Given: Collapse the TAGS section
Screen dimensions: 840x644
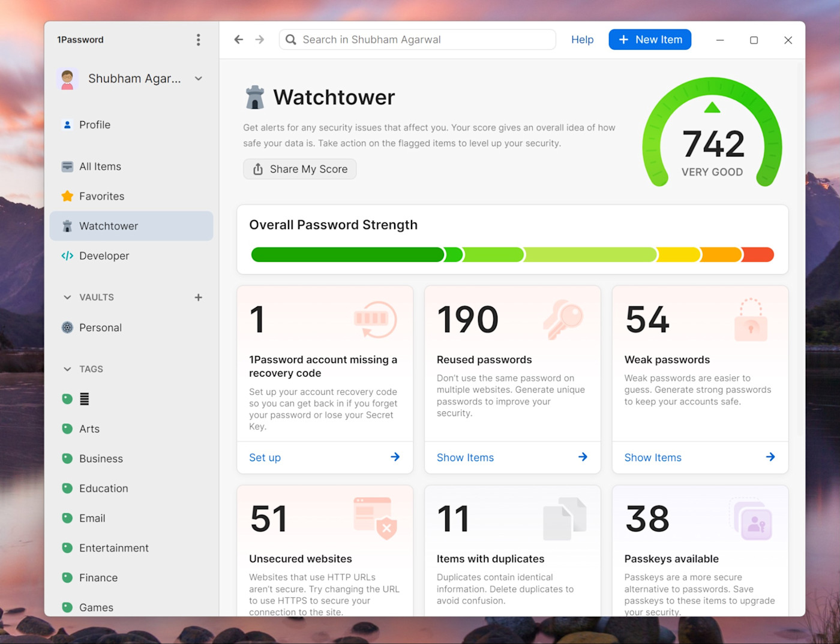Looking at the screenshot, I should [x=67, y=369].
